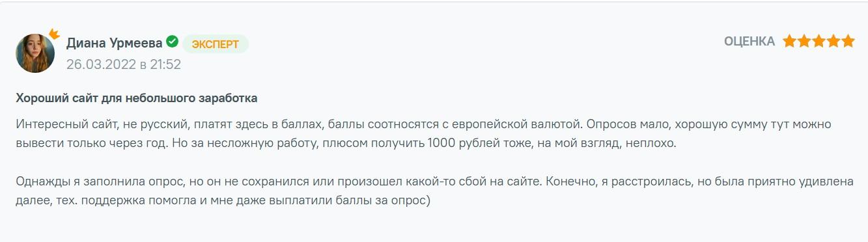Click the review date 26.03.2022
This screenshot has width=868, height=242.
[100, 64]
